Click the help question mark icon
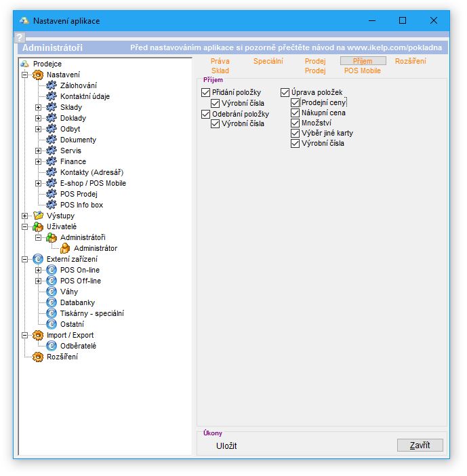 point(20,38)
